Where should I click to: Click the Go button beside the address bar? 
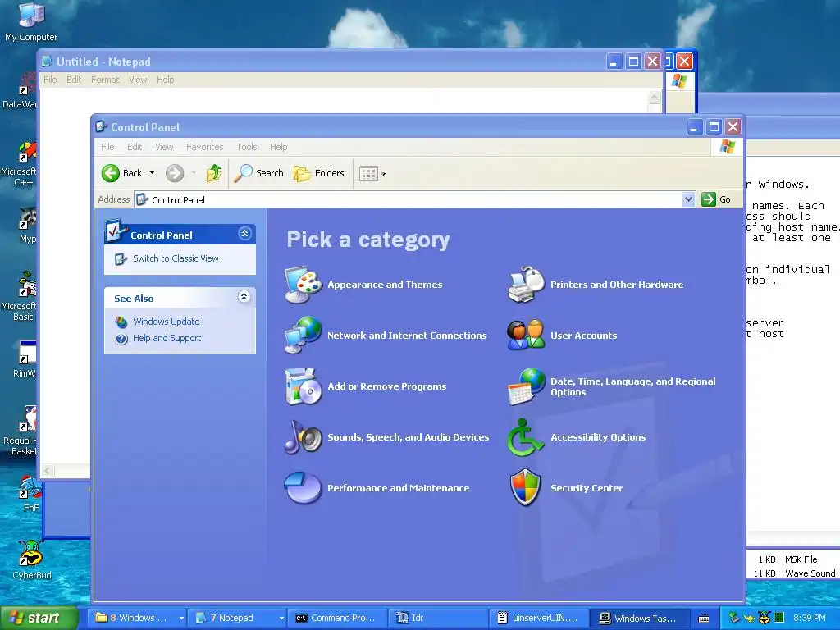[716, 200]
